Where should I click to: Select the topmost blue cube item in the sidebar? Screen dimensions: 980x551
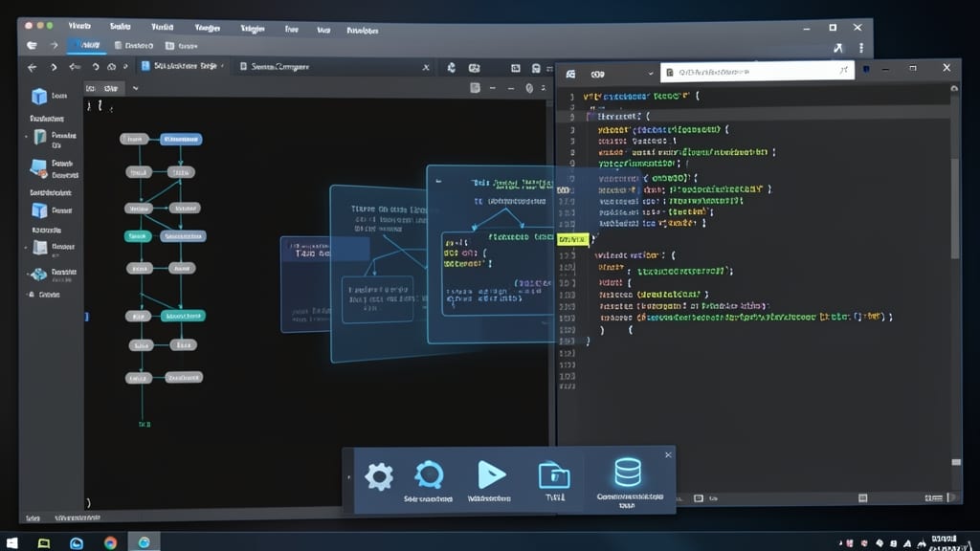[x=39, y=96]
